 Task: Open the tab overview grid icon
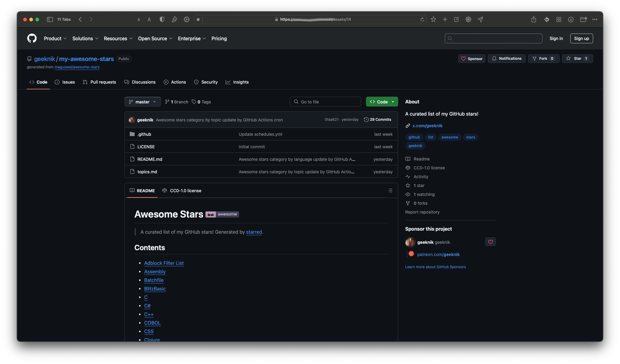(559, 19)
